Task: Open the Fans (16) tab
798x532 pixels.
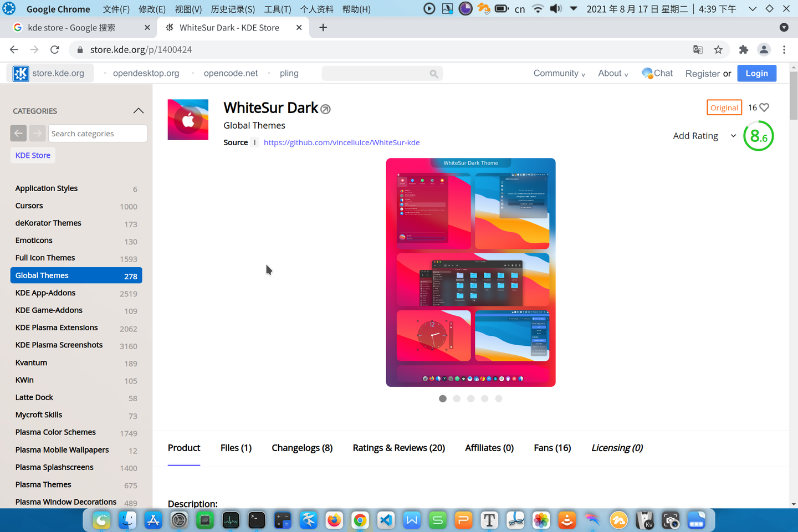Action: click(553, 448)
